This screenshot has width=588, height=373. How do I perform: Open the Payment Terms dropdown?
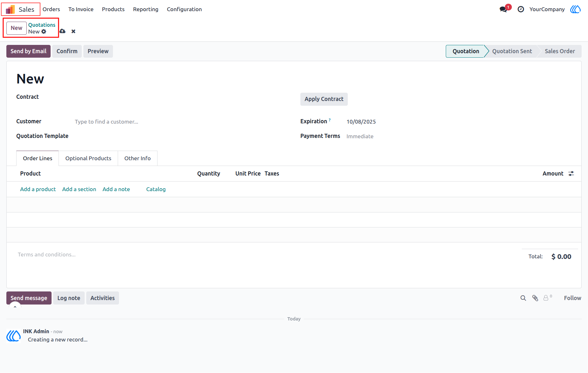pos(461,136)
